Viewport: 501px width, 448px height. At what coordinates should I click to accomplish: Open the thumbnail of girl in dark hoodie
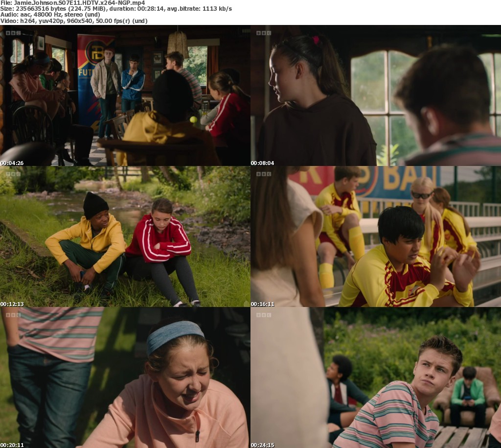[x=376, y=95]
